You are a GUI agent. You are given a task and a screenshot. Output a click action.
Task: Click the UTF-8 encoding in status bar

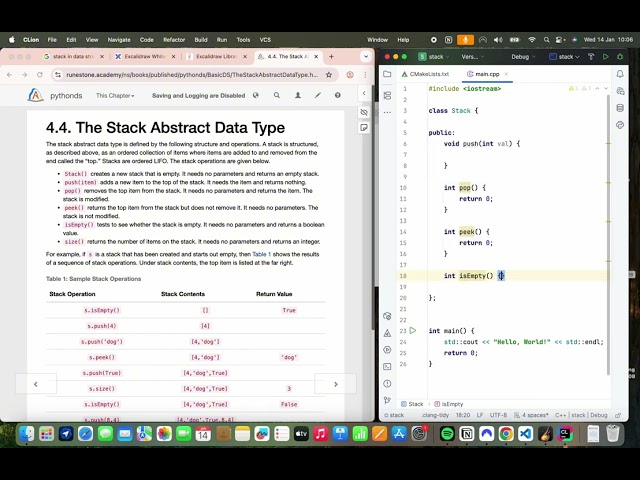[x=498, y=415]
